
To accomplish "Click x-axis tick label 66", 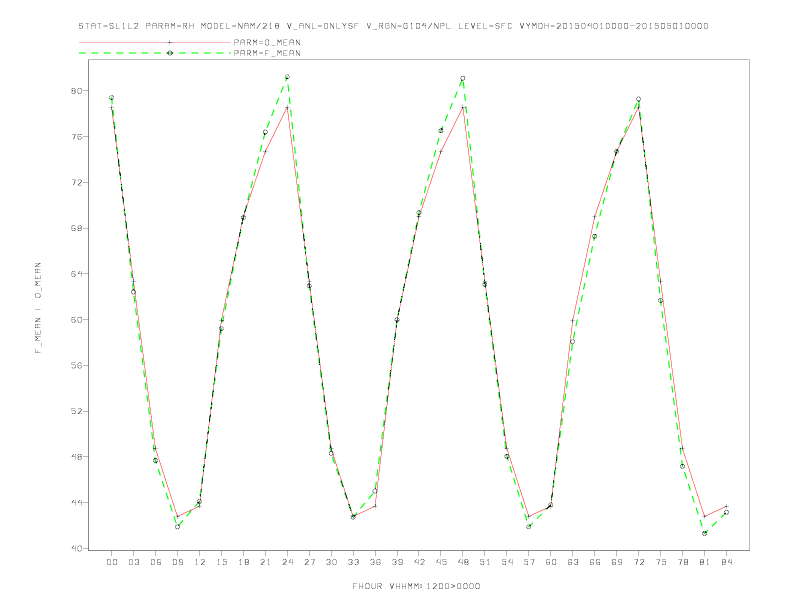I will (595, 562).
